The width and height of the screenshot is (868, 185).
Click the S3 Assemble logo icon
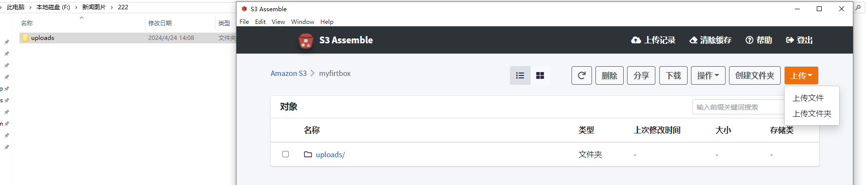(x=306, y=40)
